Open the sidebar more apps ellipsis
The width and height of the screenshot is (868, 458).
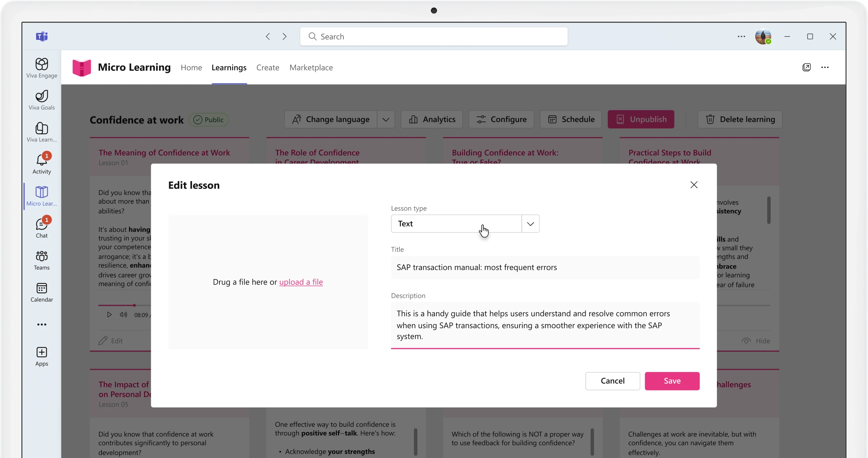pos(42,324)
